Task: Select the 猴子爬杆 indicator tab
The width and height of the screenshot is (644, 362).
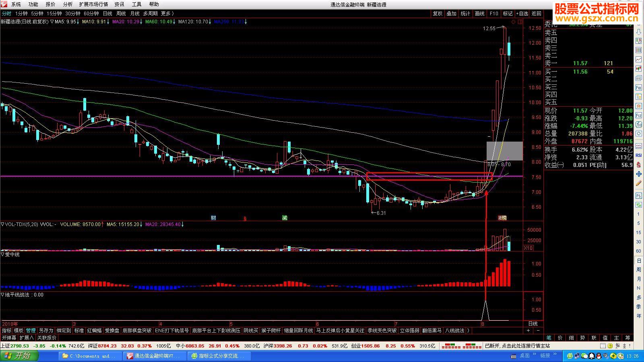Action: [x=271, y=331]
